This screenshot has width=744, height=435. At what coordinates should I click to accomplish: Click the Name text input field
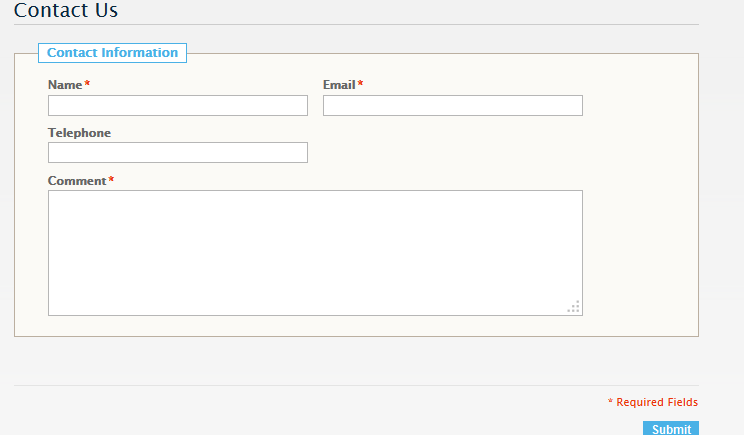click(x=178, y=105)
